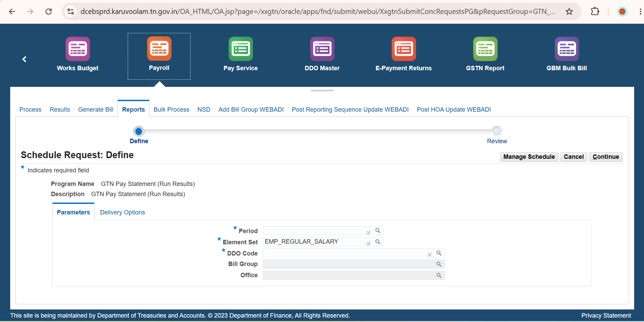Open the GBM Bulk Bill module icon
Image resolution: width=644 pixels, height=322 pixels.
(567, 49)
